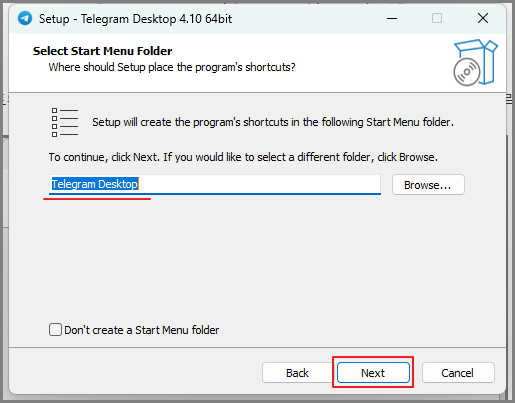Viewport: 515px width, 403px height.
Task: Click the list icon beside setup description
Action: [x=65, y=122]
